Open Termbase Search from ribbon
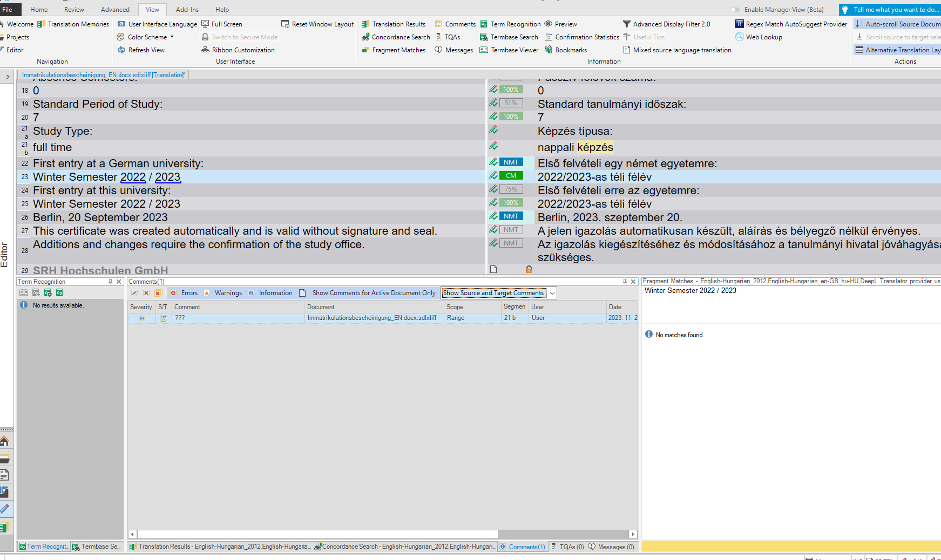941x560 pixels. (509, 37)
